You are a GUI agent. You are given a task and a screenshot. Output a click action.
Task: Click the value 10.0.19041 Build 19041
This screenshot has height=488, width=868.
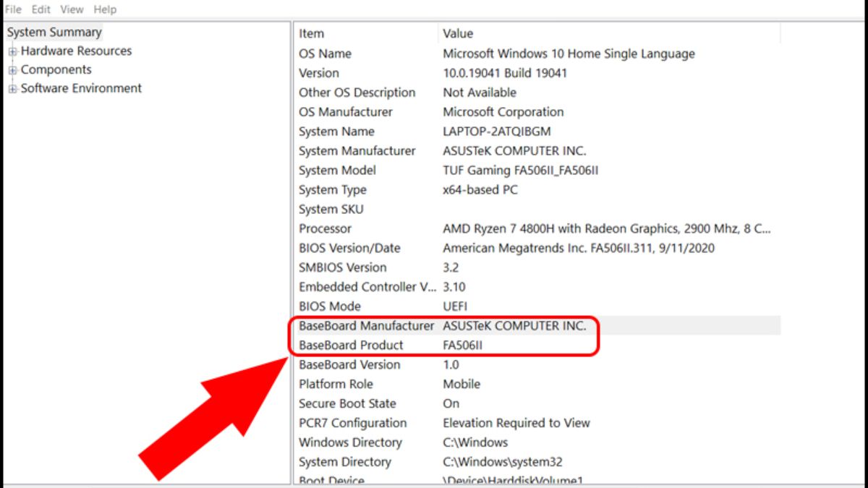pos(505,73)
